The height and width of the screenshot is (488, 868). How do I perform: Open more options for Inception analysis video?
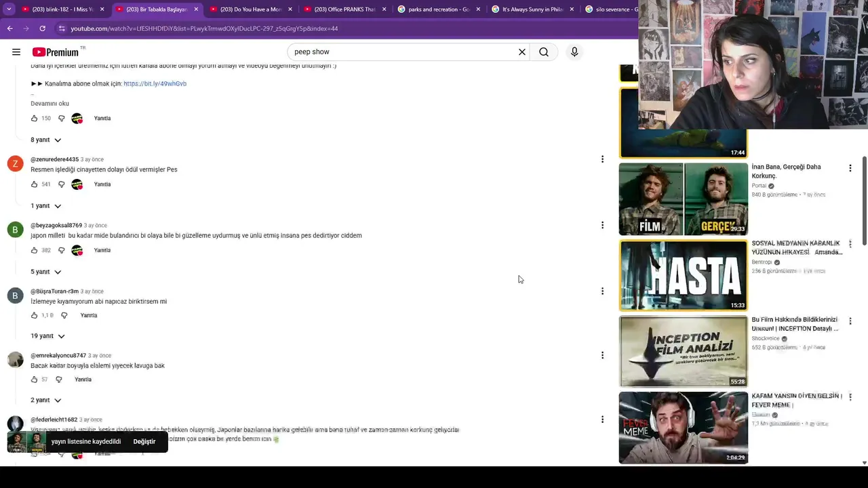click(850, 321)
